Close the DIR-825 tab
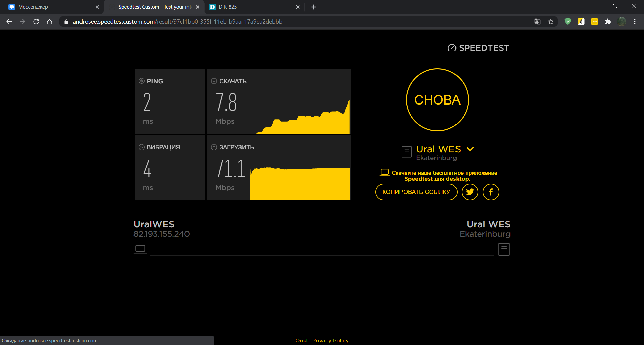 298,7
